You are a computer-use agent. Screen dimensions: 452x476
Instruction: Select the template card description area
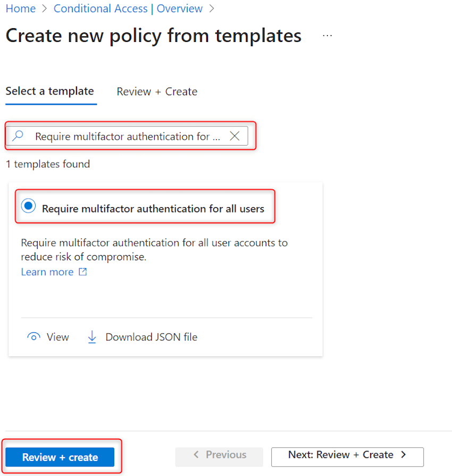coord(154,249)
